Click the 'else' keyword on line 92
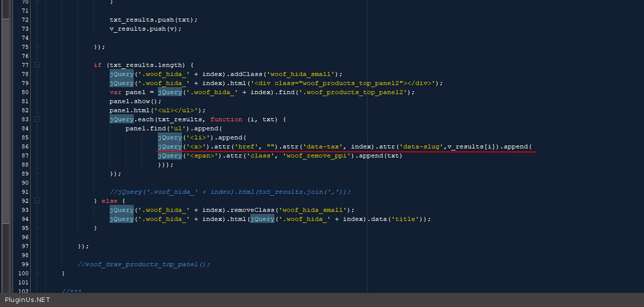 point(110,201)
